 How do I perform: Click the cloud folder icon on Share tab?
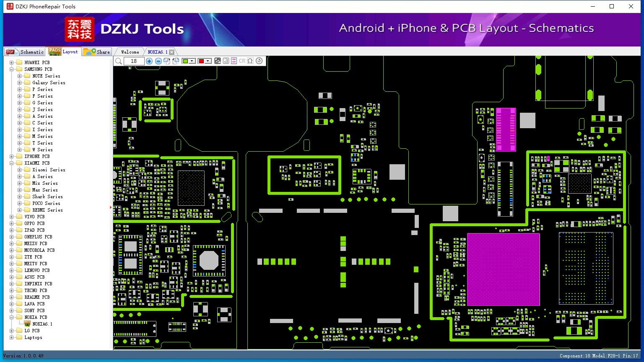[89, 52]
